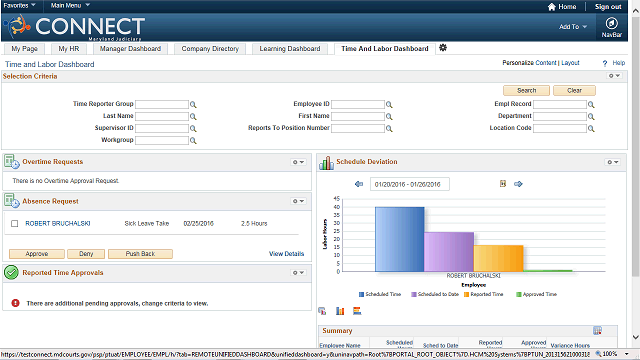Open View Details link
The image size is (640, 360).
[x=287, y=253]
